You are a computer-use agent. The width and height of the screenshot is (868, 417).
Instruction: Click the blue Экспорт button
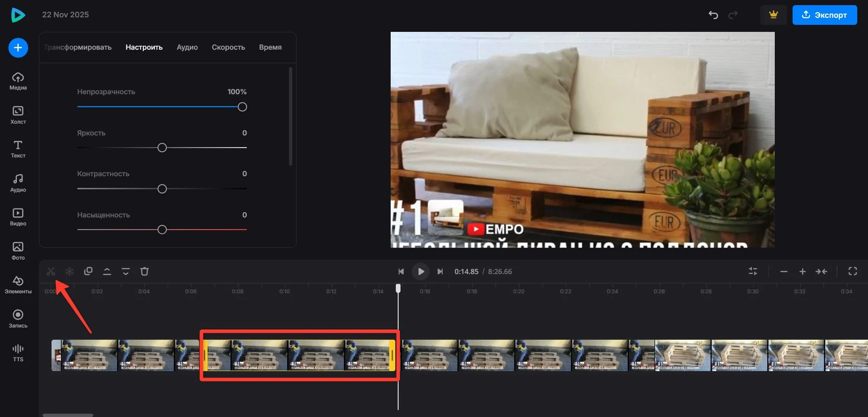coord(824,15)
